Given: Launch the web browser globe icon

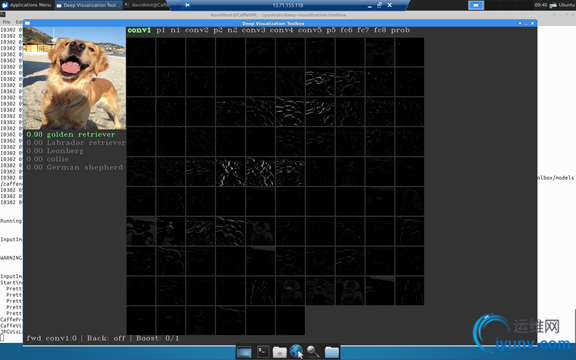Looking at the screenshot, I should tap(296, 351).
